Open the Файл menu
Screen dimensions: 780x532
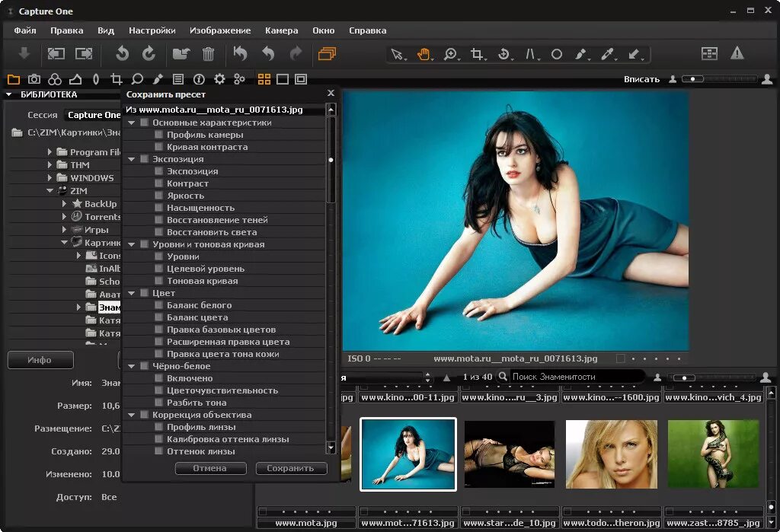(x=25, y=30)
